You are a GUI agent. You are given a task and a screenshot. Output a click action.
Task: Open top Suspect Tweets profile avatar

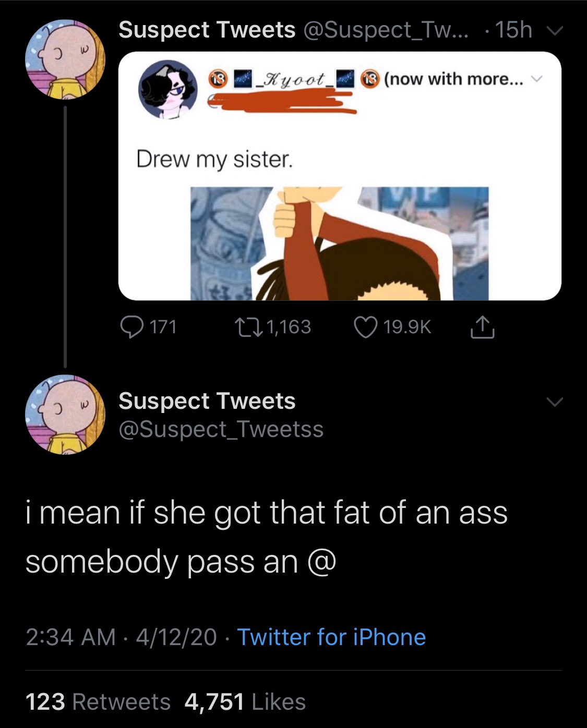click(65, 59)
